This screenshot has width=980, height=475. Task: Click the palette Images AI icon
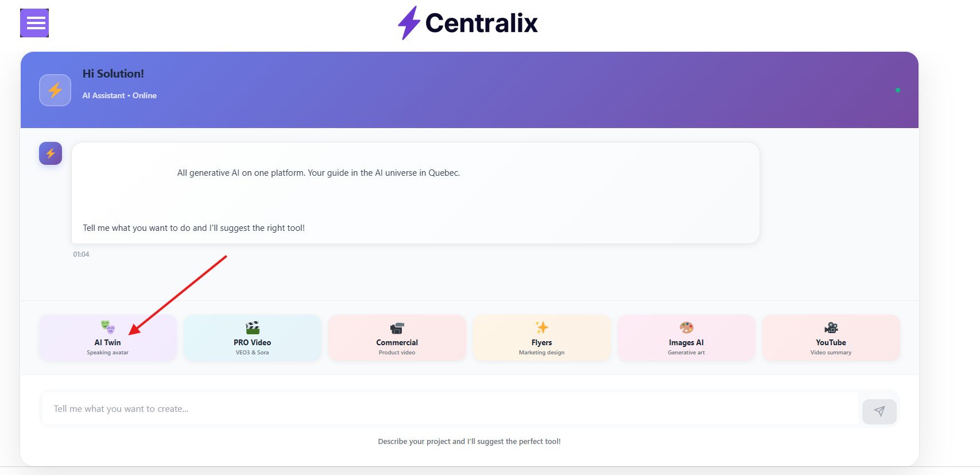(x=687, y=327)
